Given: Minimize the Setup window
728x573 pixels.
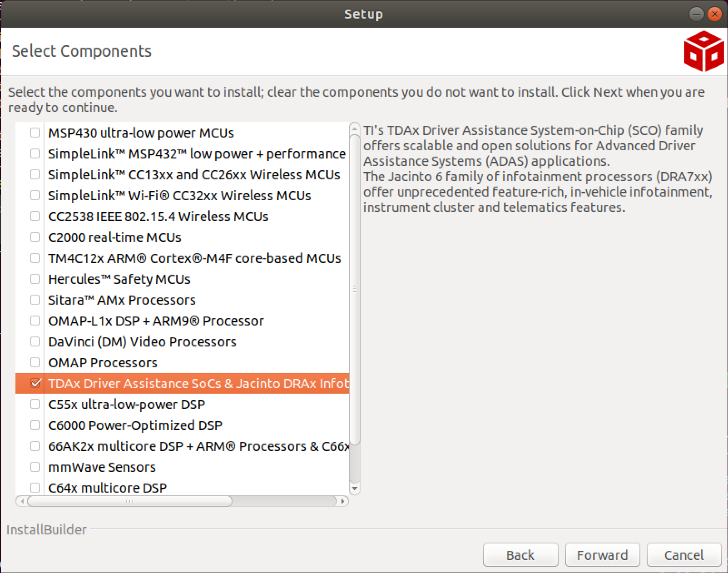Looking at the screenshot, I should click(x=696, y=14).
